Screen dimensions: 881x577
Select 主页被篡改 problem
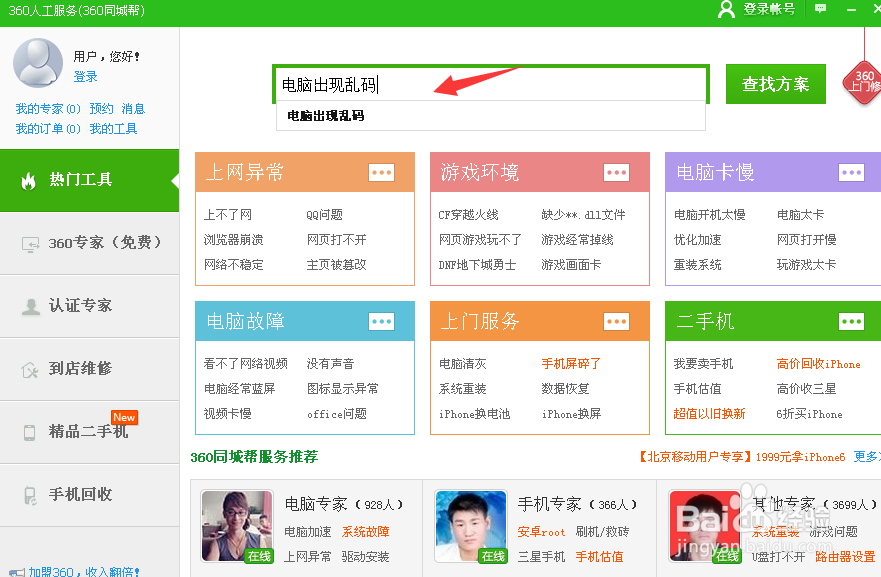[336, 265]
